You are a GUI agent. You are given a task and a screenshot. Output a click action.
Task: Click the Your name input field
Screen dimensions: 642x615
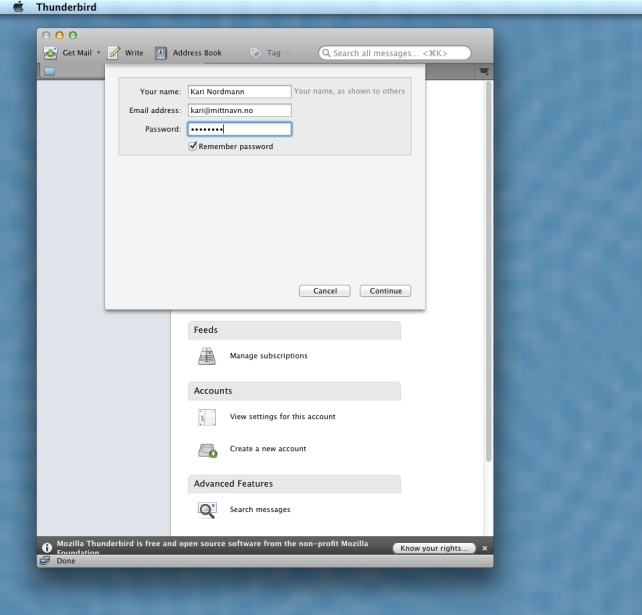click(x=240, y=91)
